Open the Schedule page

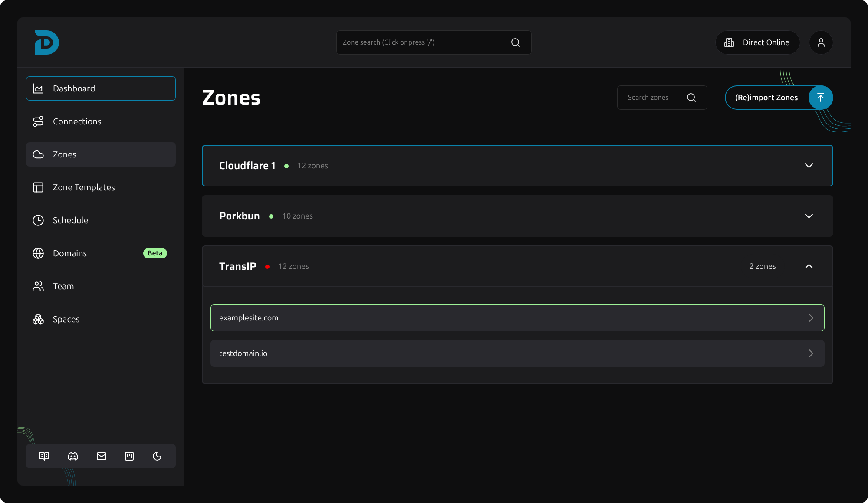[x=101, y=220]
